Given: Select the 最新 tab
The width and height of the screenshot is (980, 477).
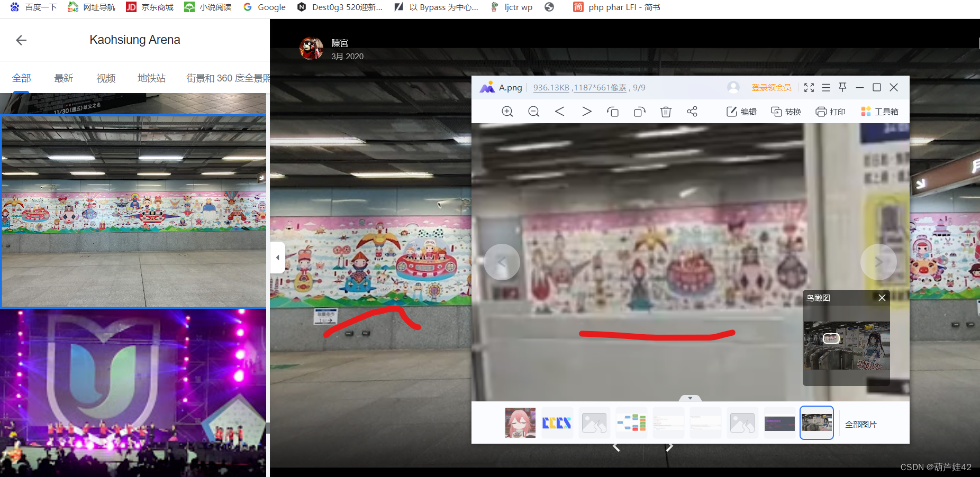Looking at the screenshot, I should click(63, 78).
